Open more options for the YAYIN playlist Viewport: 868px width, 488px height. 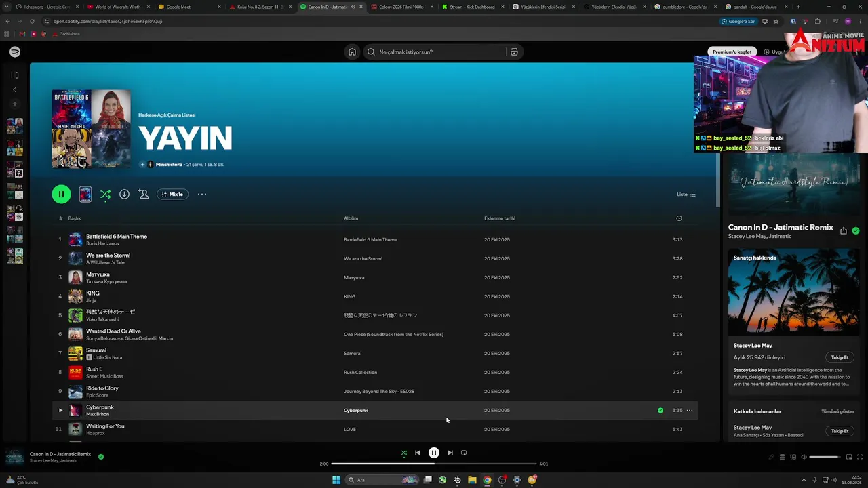pyautogui.click(x=202, y=195)
